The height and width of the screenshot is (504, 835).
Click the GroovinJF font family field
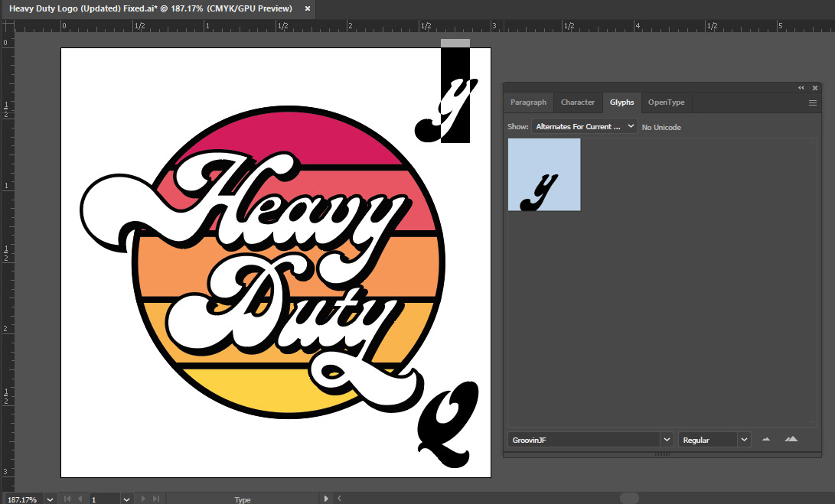tap(584, 440)
